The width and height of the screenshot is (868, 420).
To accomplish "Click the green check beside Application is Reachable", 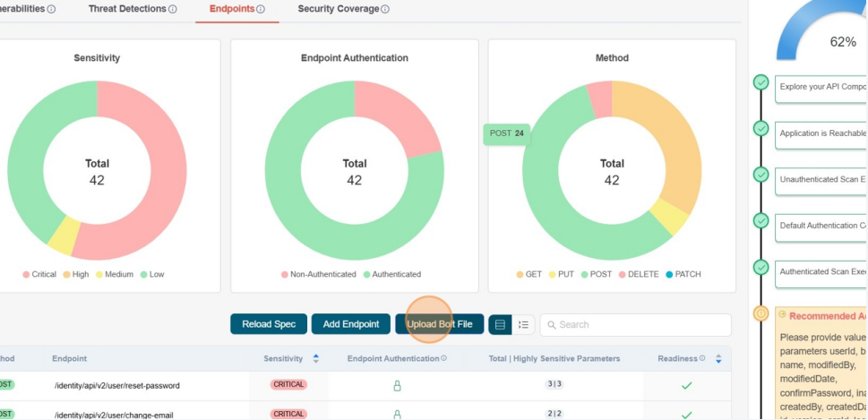I will pos(761,129).
